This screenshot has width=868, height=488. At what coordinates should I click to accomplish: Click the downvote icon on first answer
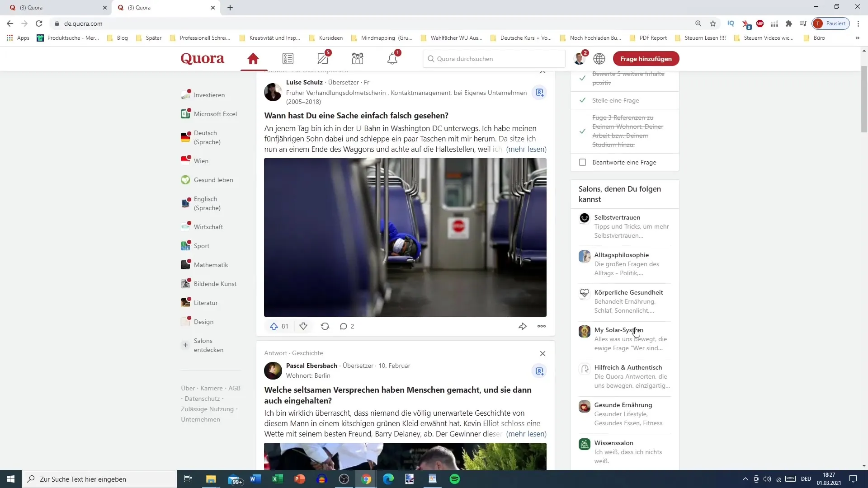(303, 326)
